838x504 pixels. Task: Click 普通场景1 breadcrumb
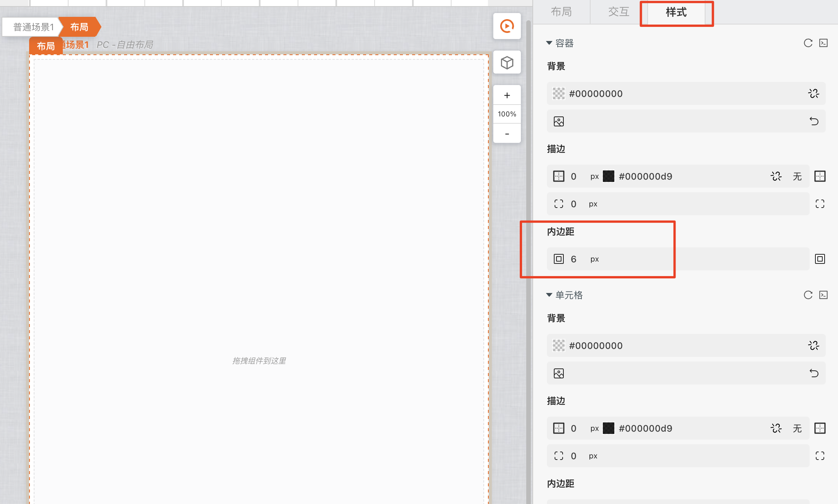(33, 27)
